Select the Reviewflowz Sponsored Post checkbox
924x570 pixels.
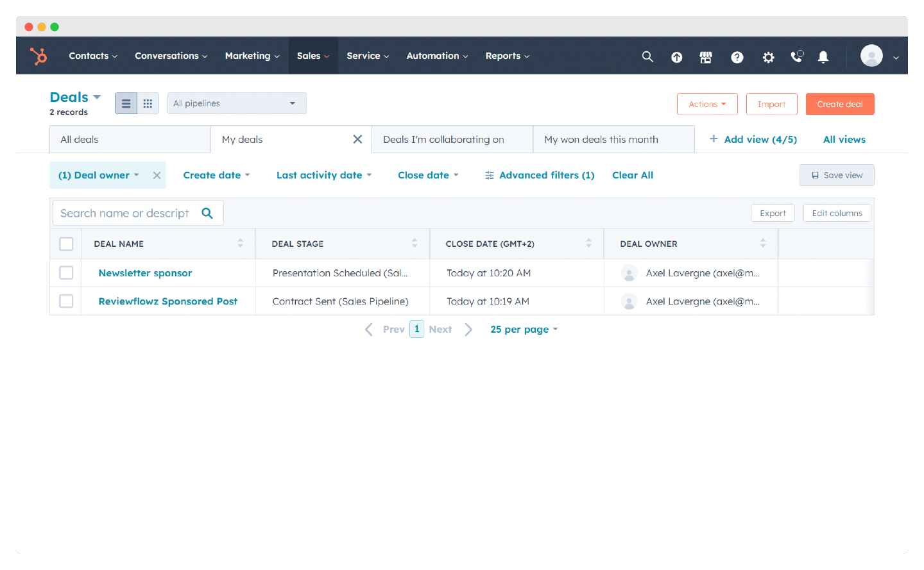(66, 301)
